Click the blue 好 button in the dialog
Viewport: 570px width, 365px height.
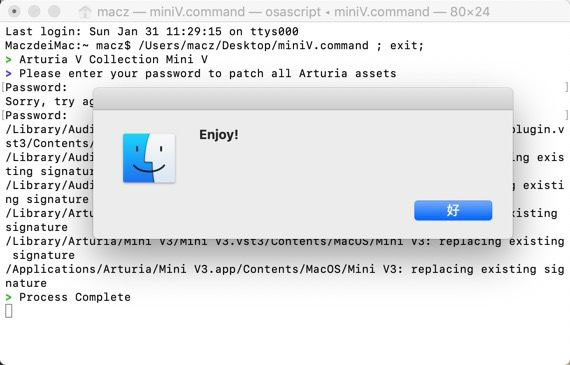click(x=453, y=210)
